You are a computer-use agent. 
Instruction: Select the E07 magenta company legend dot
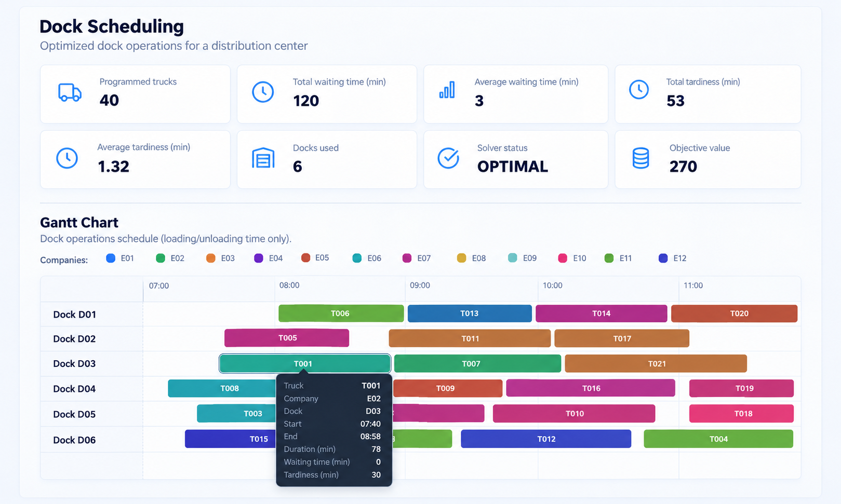coord(407,258)
